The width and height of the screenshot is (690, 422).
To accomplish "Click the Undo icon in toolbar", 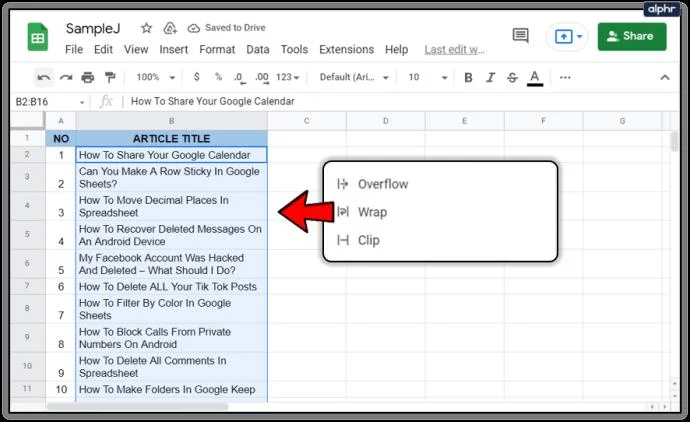I will click(44, 77).
